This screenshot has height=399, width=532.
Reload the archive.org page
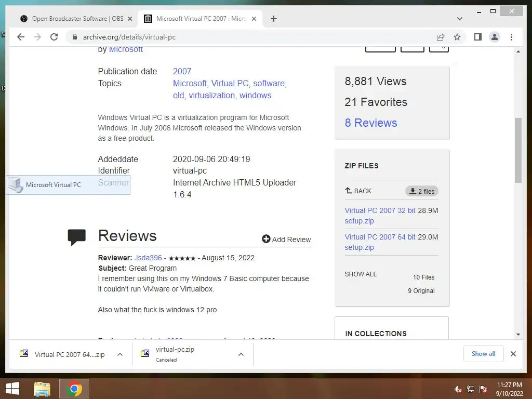point(54,37)
